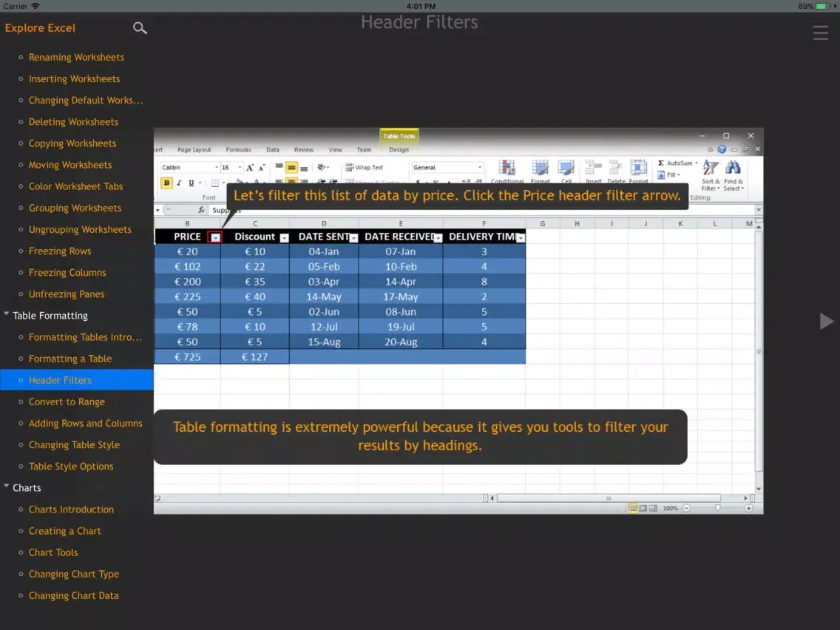
Task: Open the Changing Table Style lesson
Action: pos(75,444)
